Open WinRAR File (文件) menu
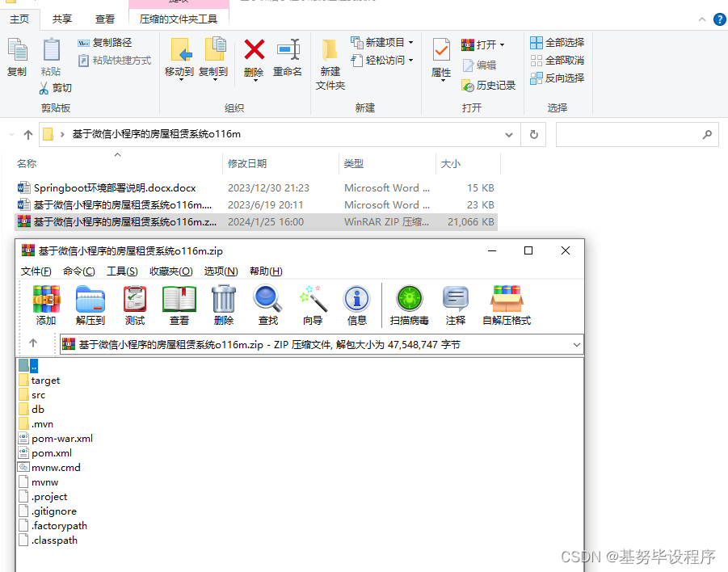The width and height of the screenshot is (728, 572). click(36, 271)
